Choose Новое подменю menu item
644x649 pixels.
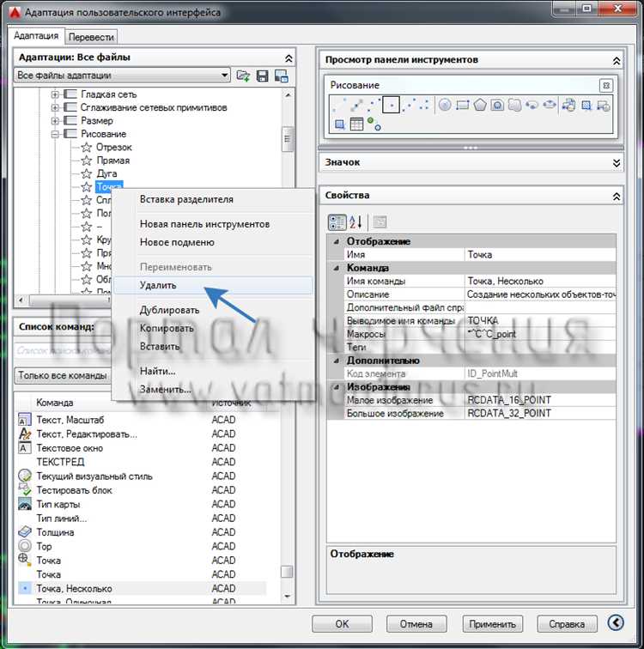click(x=213, y=242)
